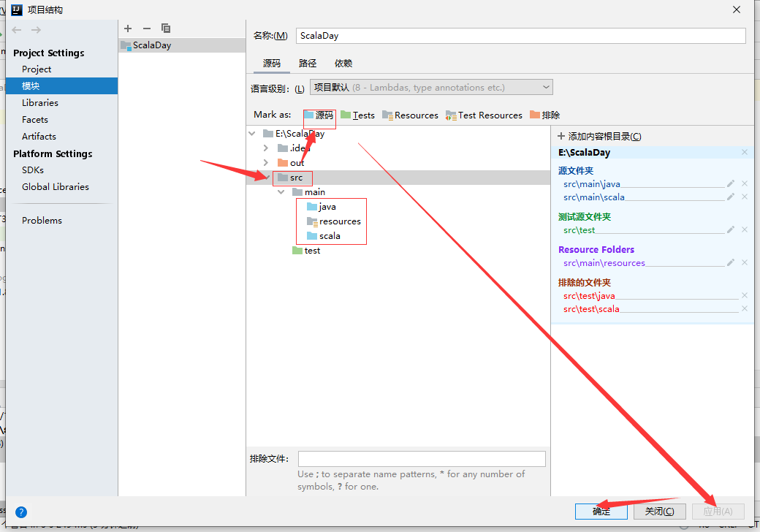
Task: Edit properties of src\main\java root
Action: [x=731, y=183]
